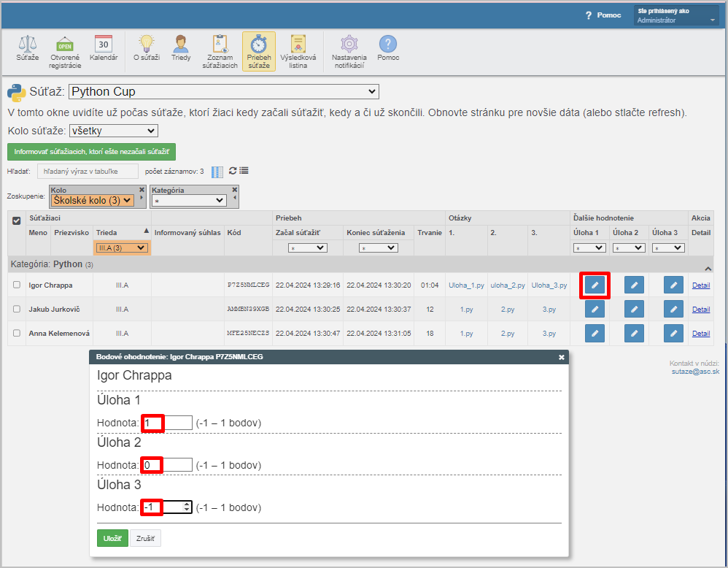Open the Súťaž dropdown showing Python Cup
The width and height of the screenshot is (728, 568).
[x=224, y=91]
